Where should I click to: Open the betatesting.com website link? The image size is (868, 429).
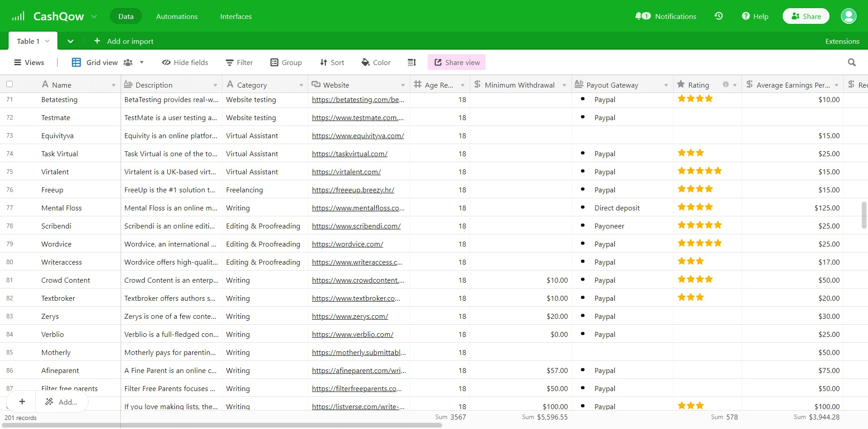(x=358, y=99)
